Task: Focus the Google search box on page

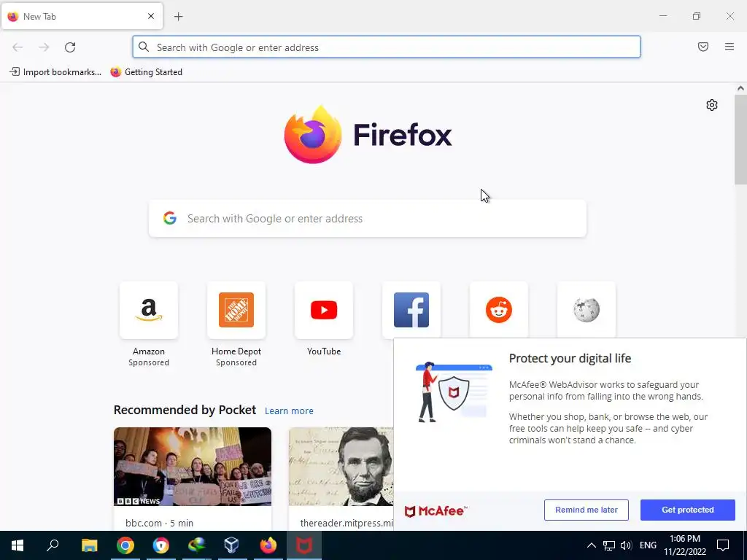Action: pyautogui.click(x=368, y=219)
